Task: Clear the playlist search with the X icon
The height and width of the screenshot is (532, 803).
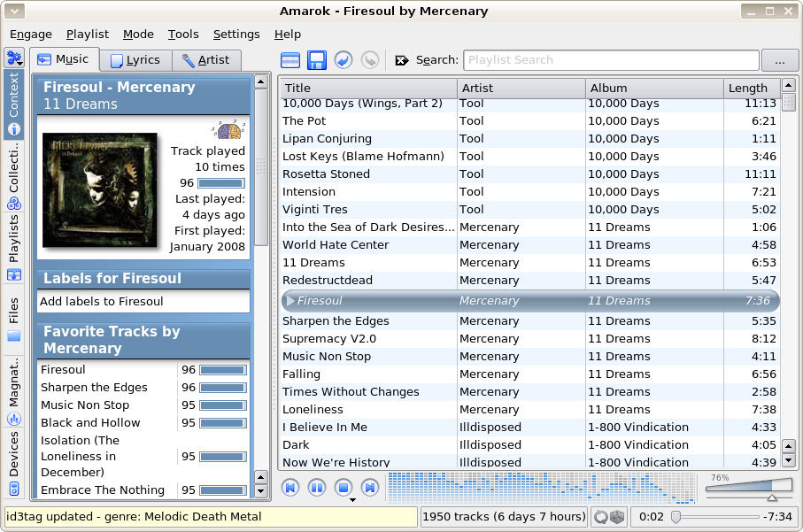Action: pyautogui.click(x=402, y=60)
